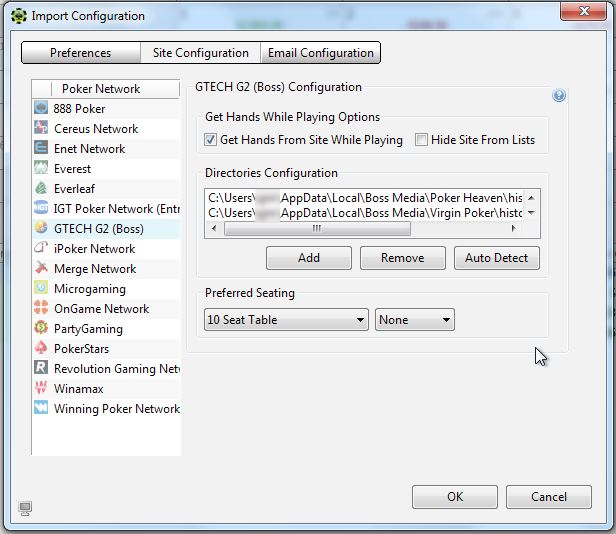Select GTECH G2 (Boss) entry

(x=106, y=229)
